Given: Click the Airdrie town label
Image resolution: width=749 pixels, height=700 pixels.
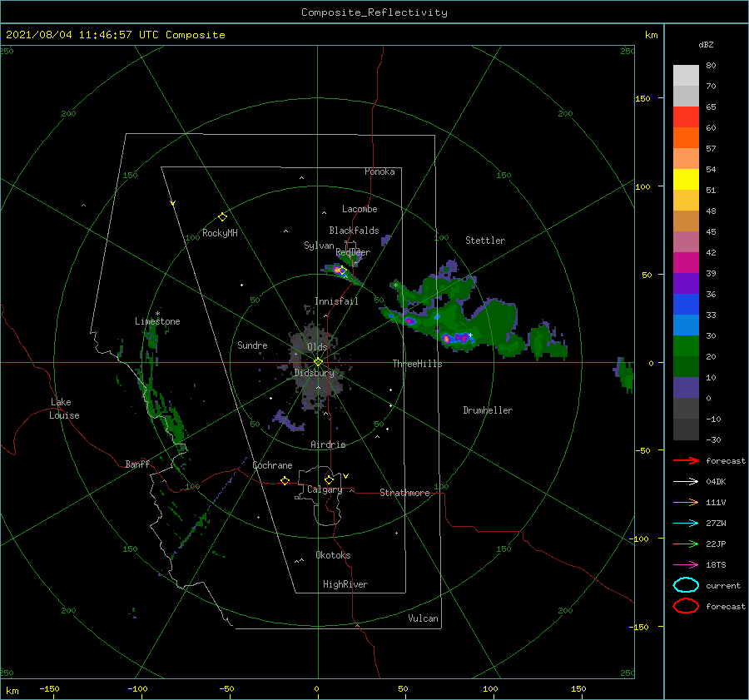Looking at the screenshot, I should pyautogui.click(x=328, y=444).
